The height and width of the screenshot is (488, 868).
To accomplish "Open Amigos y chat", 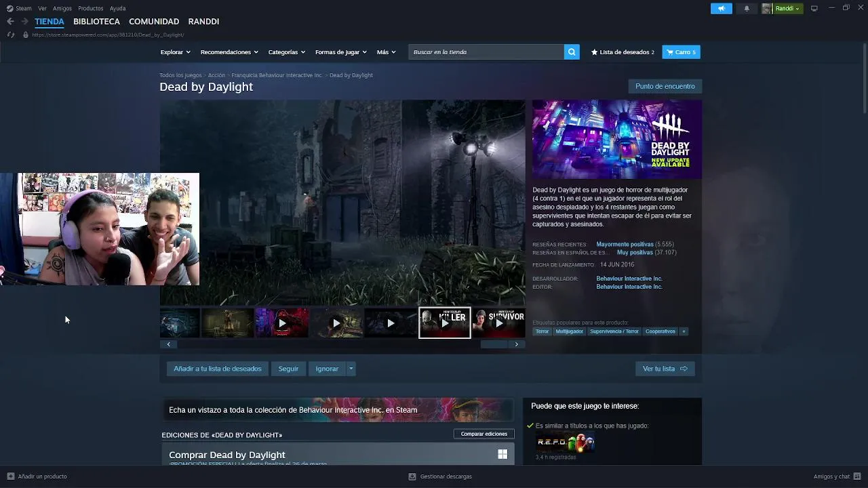I will 837,476.
